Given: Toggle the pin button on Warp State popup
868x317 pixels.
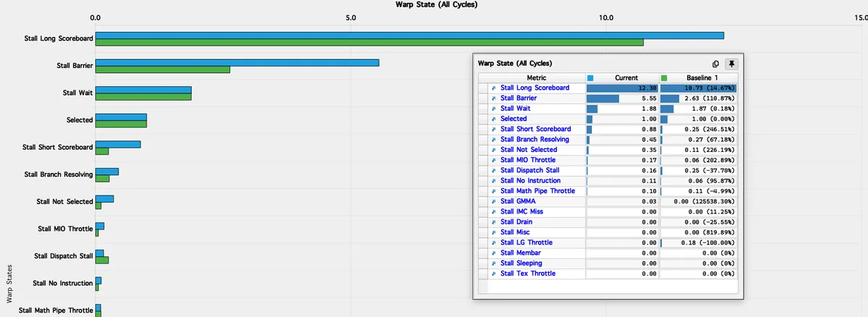Looking at the screenshot, I should (x=731, y=64).
